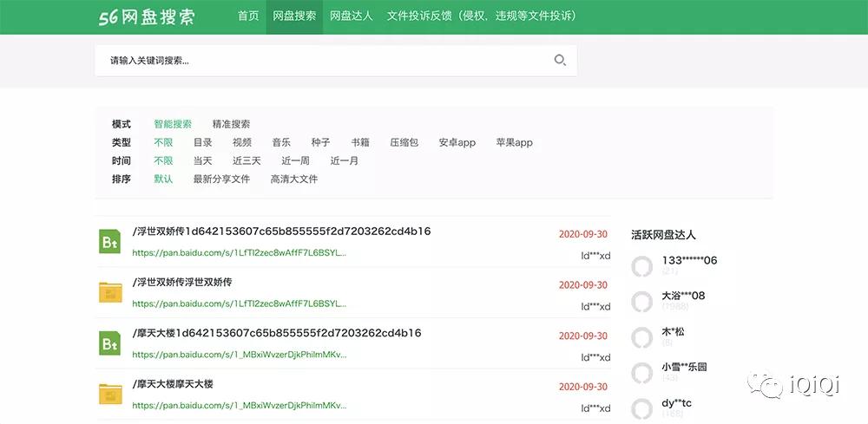Filter type by 种子
The height and width of the screenshot is (424, 868).
tap(320, 142)
